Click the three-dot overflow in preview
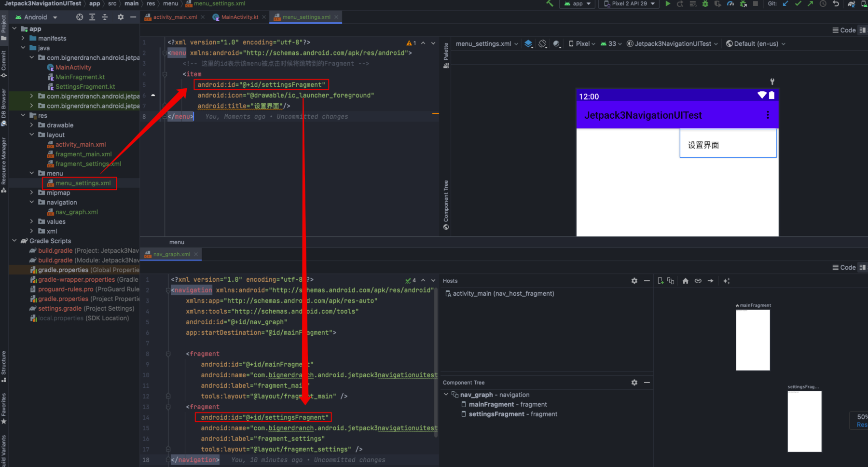868x467 pixels. click(768, 115)
